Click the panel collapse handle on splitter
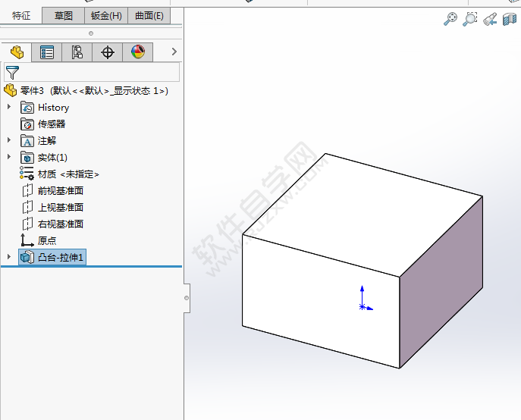 (x=187, y=298)
